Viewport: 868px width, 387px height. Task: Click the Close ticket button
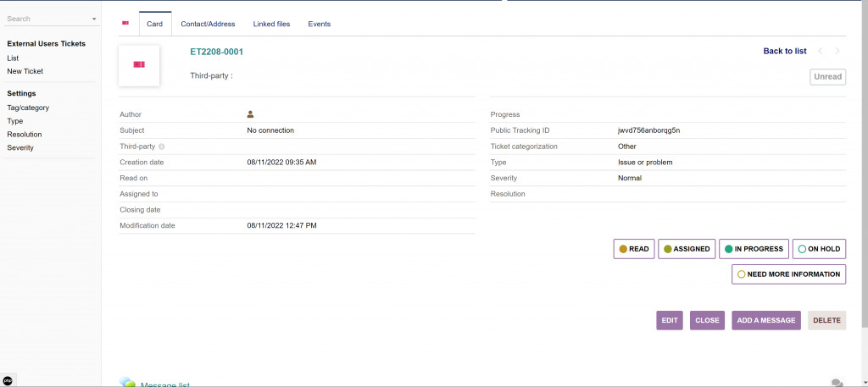[x=707, y=320]
